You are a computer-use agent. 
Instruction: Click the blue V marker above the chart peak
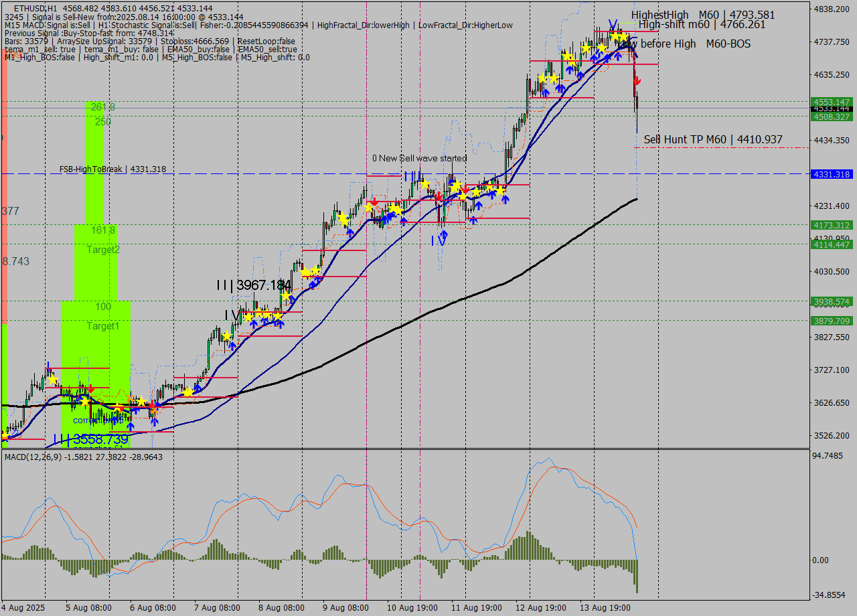611,23
